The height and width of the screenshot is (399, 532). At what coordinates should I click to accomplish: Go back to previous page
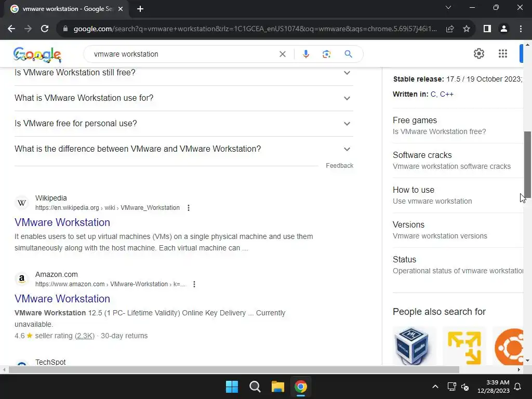11,29
